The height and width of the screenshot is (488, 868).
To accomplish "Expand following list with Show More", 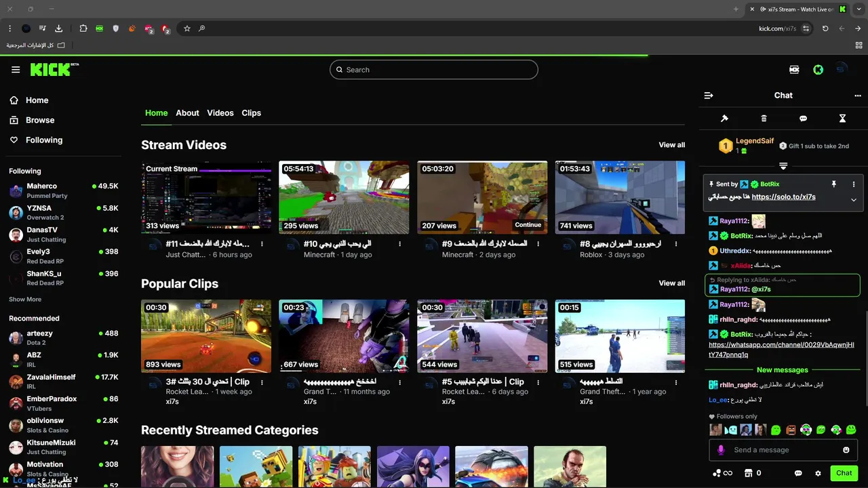I will point(25,300).
